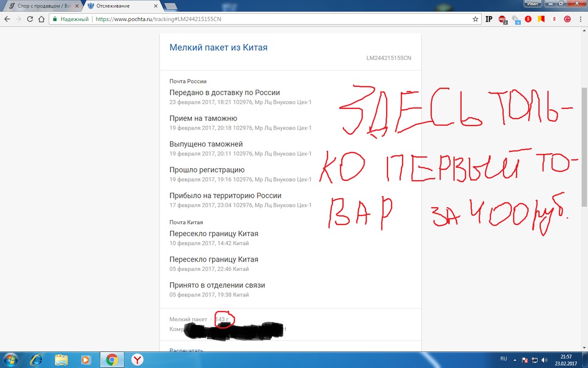Screen dimensions: 588x368
Task: Click 'Прошло регистрацию' status
Action: [x=207, y=170]
